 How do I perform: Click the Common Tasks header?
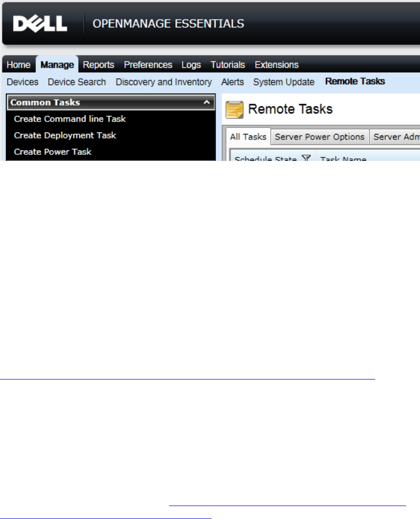tap(111, 102)
